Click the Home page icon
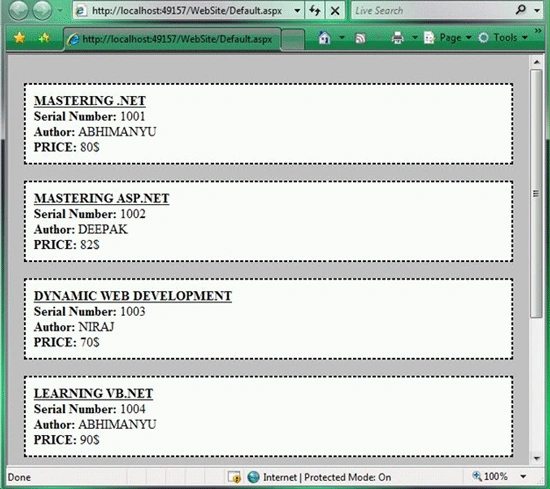The width and height of the screenshot is (550, 489). click(324, 38)
